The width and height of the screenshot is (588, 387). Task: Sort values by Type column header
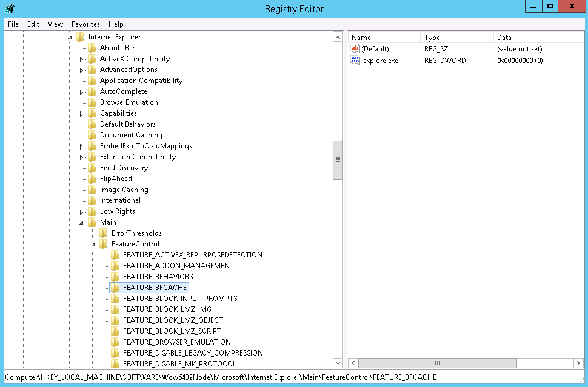(x=456, y=37)
